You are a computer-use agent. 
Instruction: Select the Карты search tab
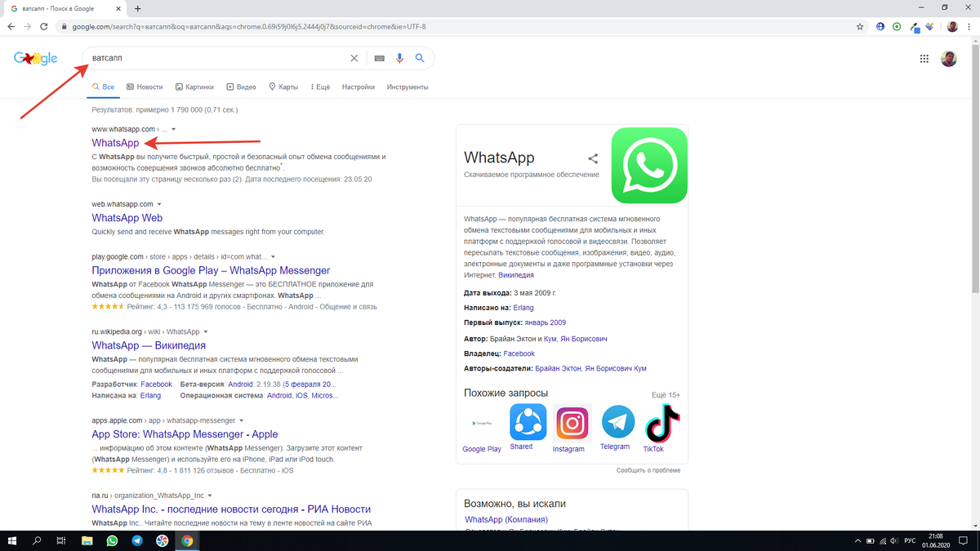tap(283, 87)
